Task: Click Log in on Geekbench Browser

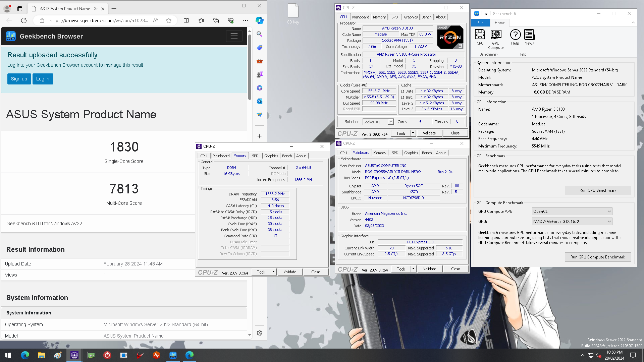Action: click(43, 79)
